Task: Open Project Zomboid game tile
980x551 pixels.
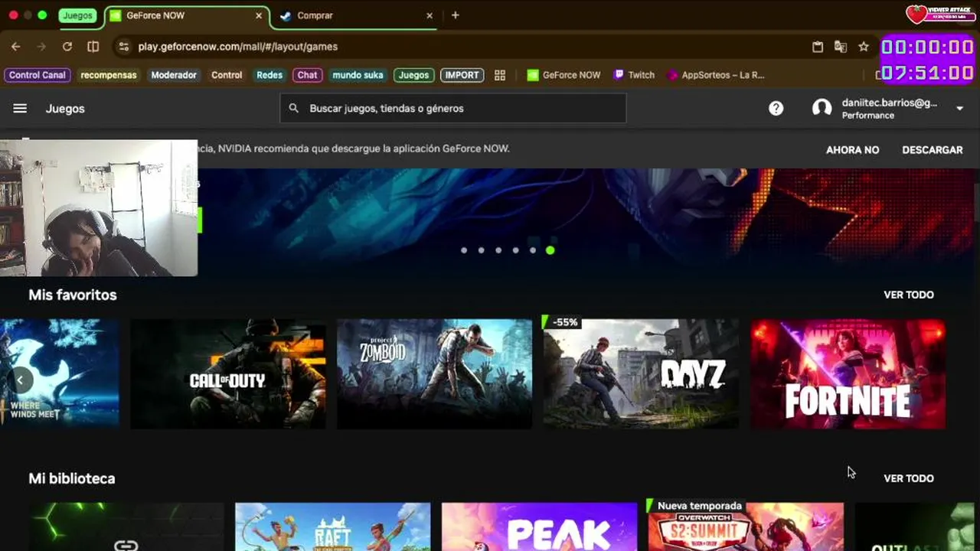Action: coord(434,374)
